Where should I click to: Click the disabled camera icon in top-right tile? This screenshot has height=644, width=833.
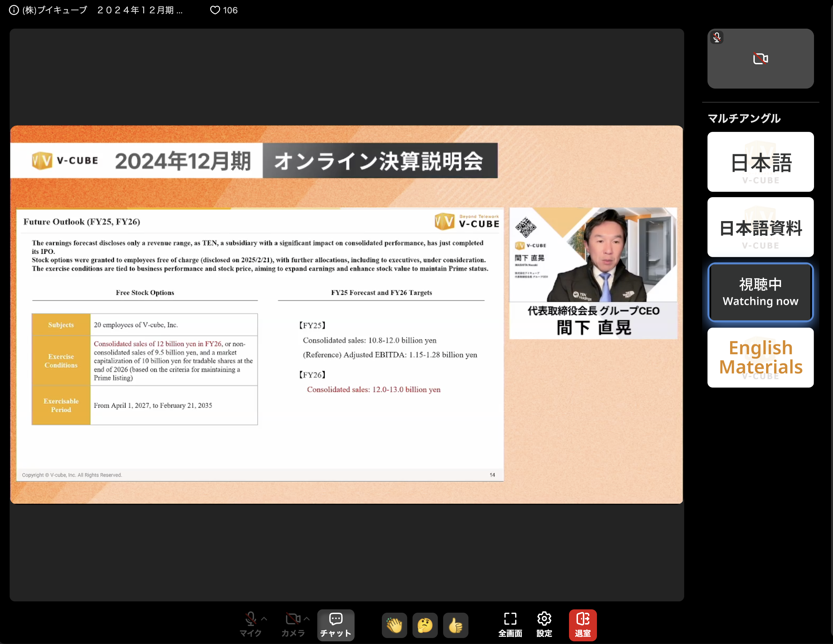point(760,58)
